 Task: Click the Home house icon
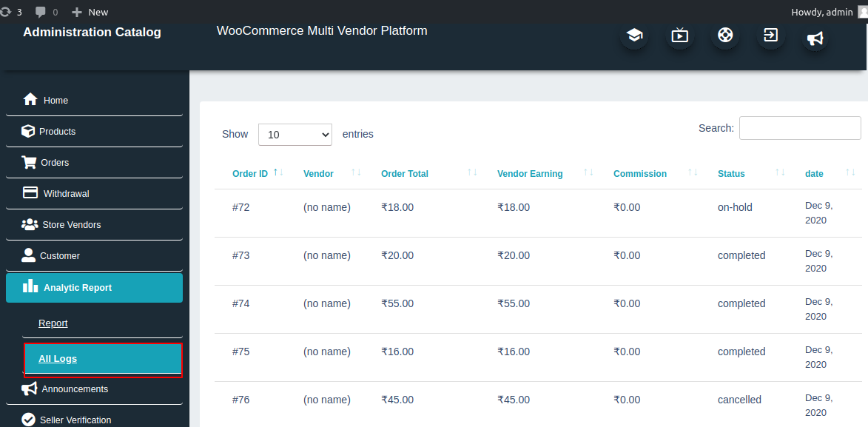[x=30, y=100]
